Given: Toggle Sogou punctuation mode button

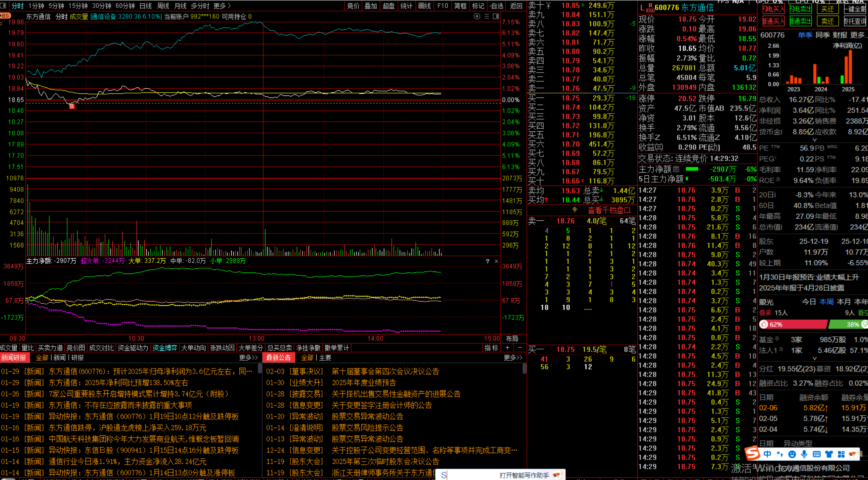Looking at the screenshot, I should click(780, 454).
